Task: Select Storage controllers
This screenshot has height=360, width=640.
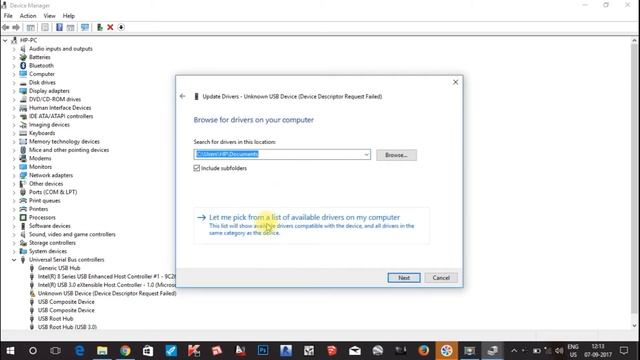Action: 52,243
